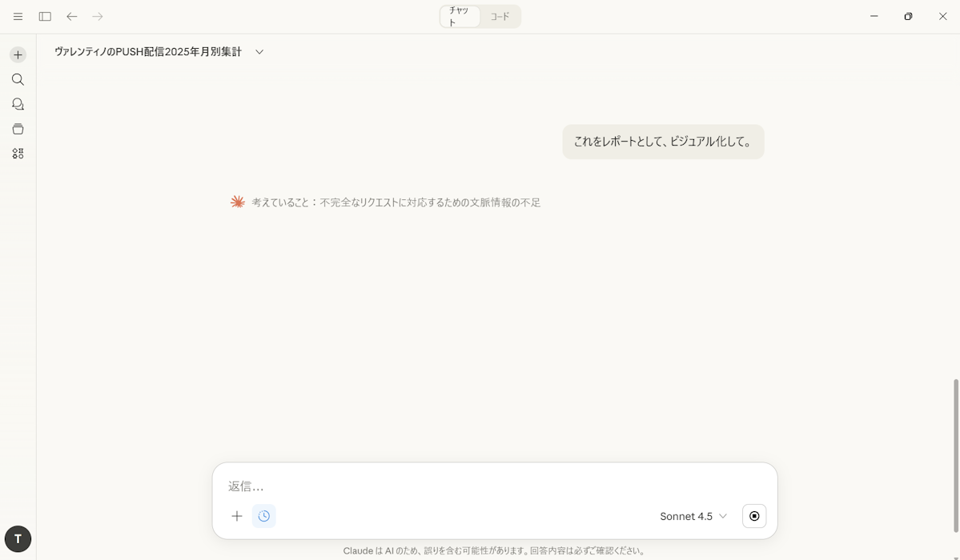This screenshot has width=960, height=560.
Task: Go back with the left arrow
Action: (71, 17)
